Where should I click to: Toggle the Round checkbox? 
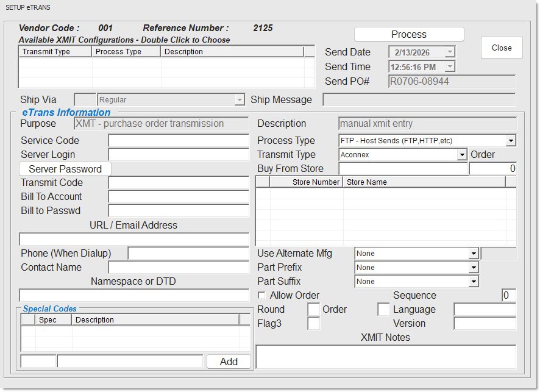[313, 310]
